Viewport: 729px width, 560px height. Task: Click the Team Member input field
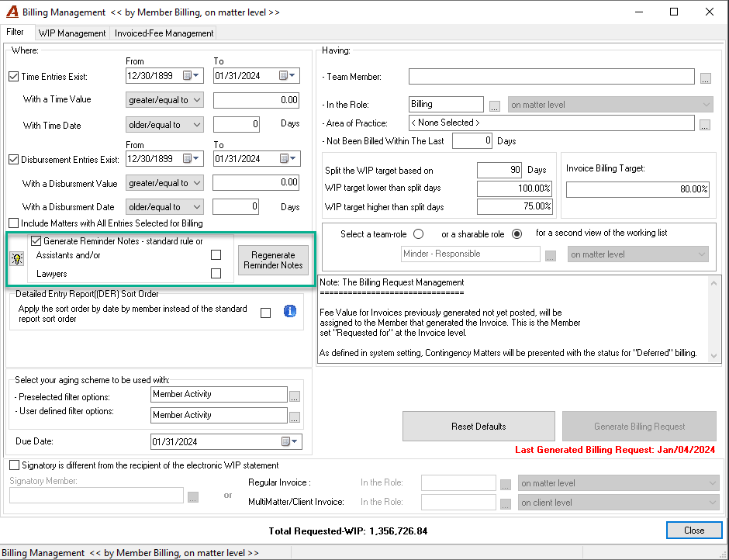click(x=551, y=77)
